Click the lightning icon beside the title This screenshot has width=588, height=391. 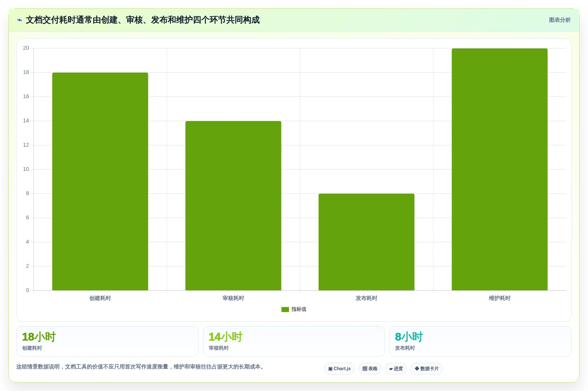pyautogui.click(x=20, y=20)
